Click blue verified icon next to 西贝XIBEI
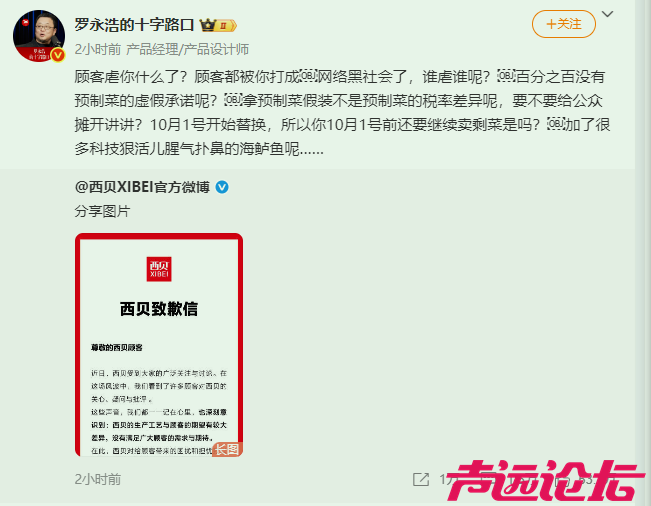The width and height of the screenshot is (651, 506). pyautogui.click(x=222, y=187)
